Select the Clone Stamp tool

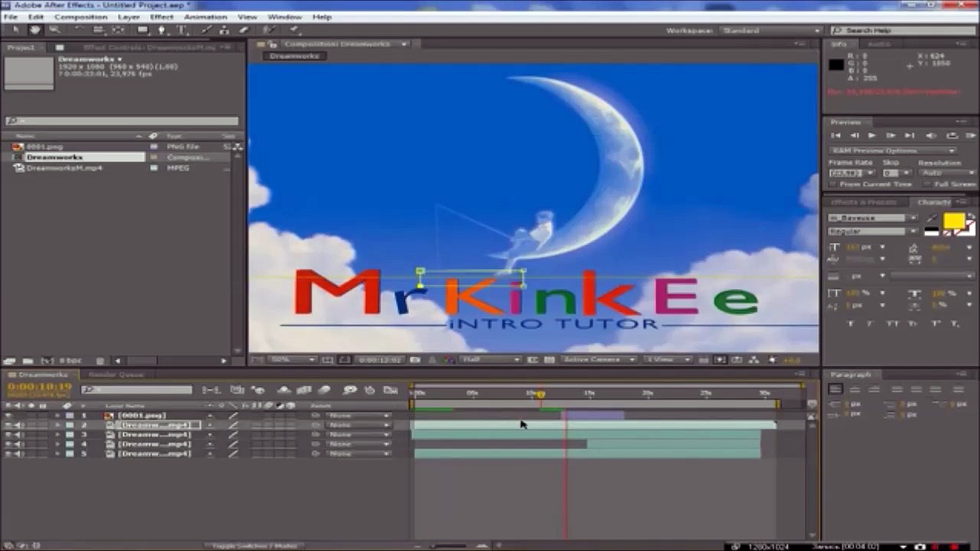225,30
